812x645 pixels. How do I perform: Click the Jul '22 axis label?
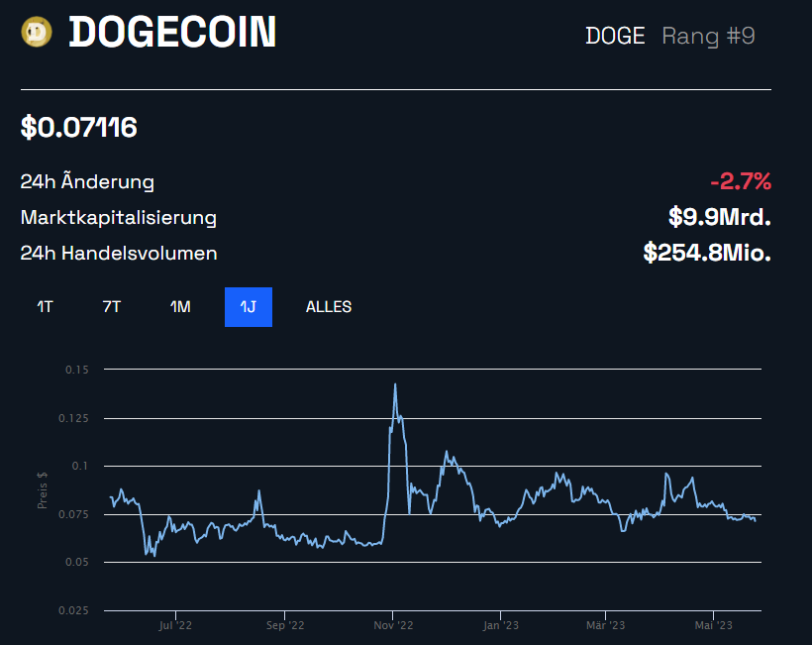(175, 625)
